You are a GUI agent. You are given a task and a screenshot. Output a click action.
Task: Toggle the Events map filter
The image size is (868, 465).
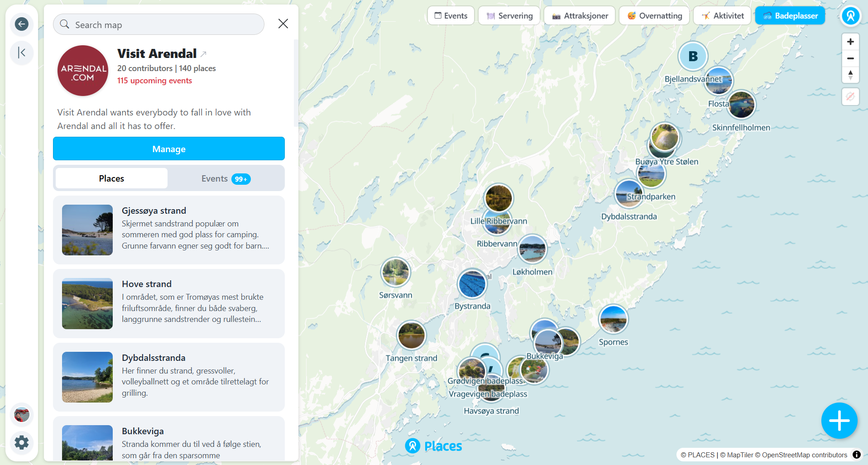(x=451, y=16)
